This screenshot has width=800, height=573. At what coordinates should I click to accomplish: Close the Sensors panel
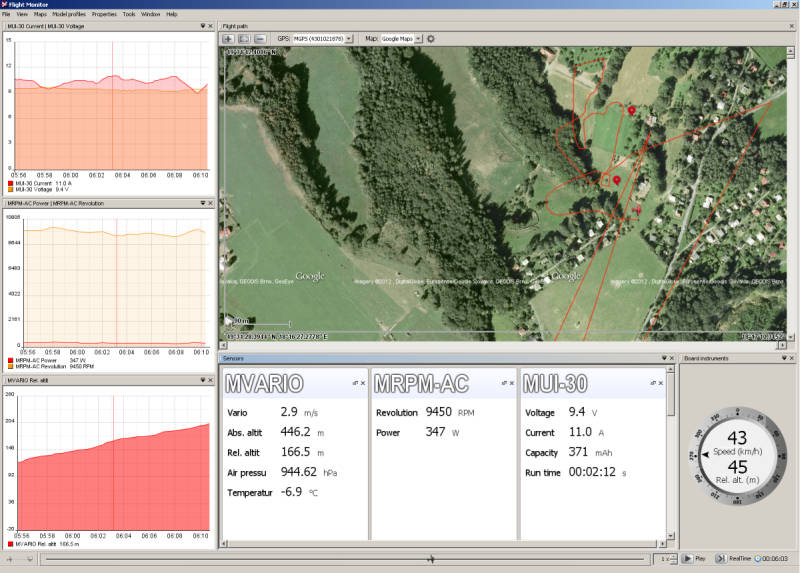coord(671,358)
